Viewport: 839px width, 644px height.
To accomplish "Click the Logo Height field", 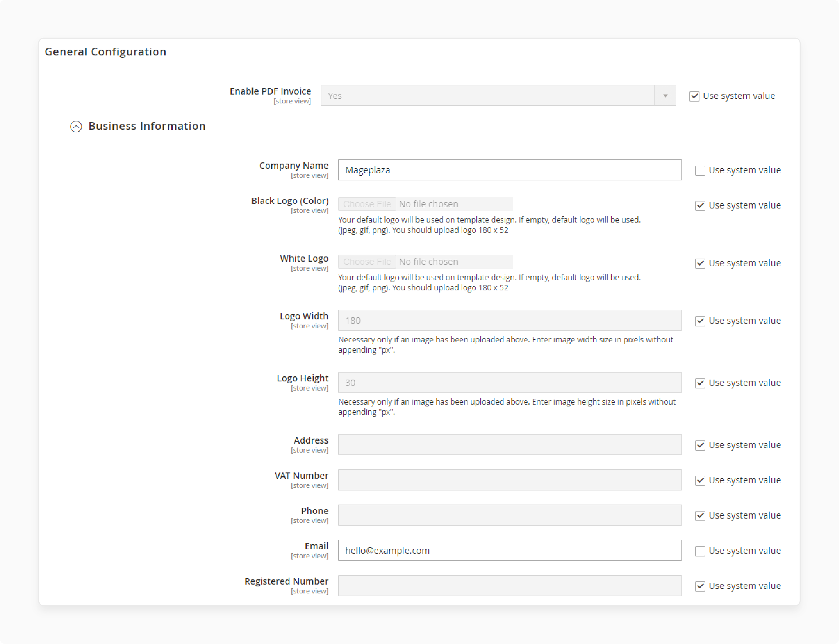I will point(510,383).
